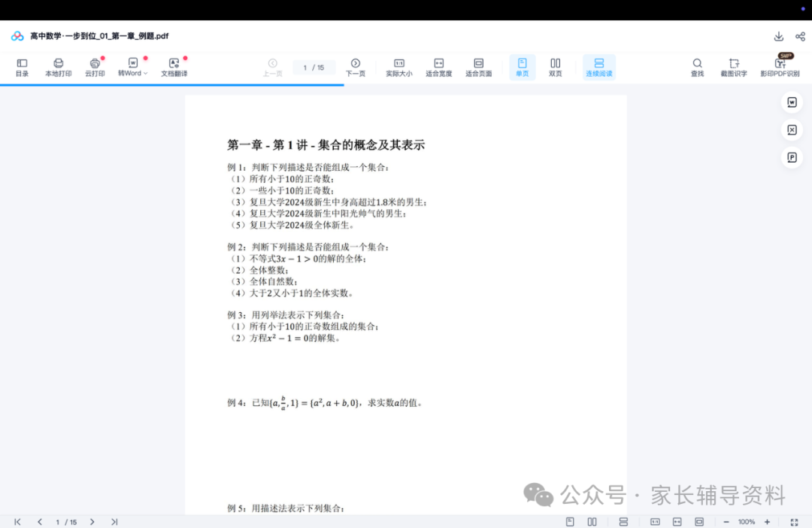The height and width of the screenshot is (528, 812).
Task: Click the line 全体自然数 in 例 2
Action: pos(262,281)
